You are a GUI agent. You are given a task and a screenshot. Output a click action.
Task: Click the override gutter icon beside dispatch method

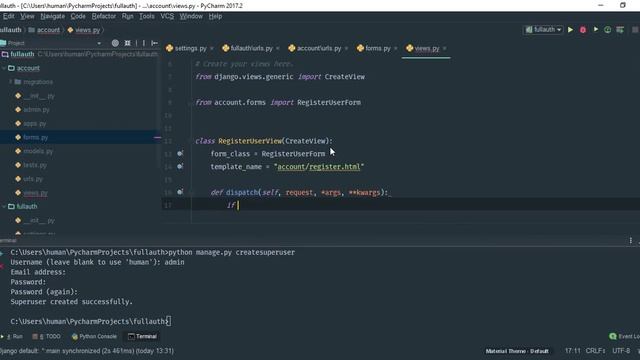coord(180,192)
